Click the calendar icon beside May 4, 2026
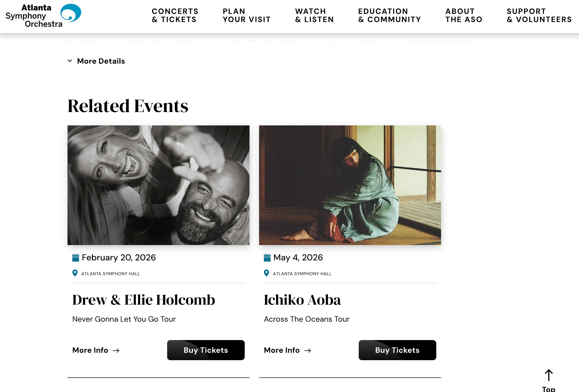This screenshot has width=579, height=392. pos(267,258)
